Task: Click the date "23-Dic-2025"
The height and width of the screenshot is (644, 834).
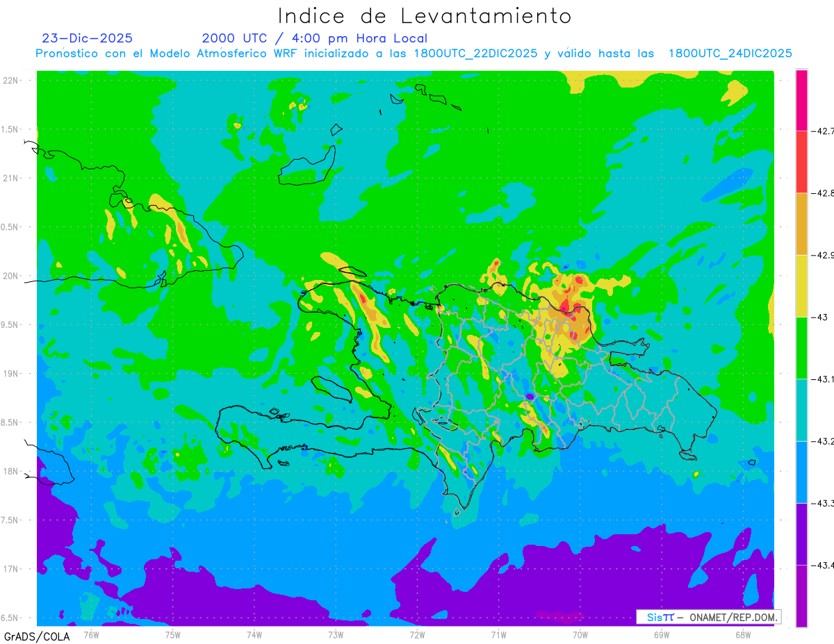Action: 87,38
